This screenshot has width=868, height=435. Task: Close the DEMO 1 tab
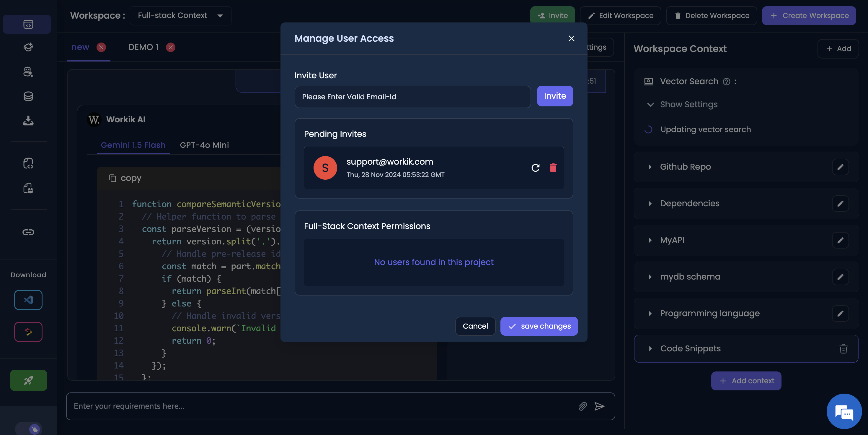[171, 47]
